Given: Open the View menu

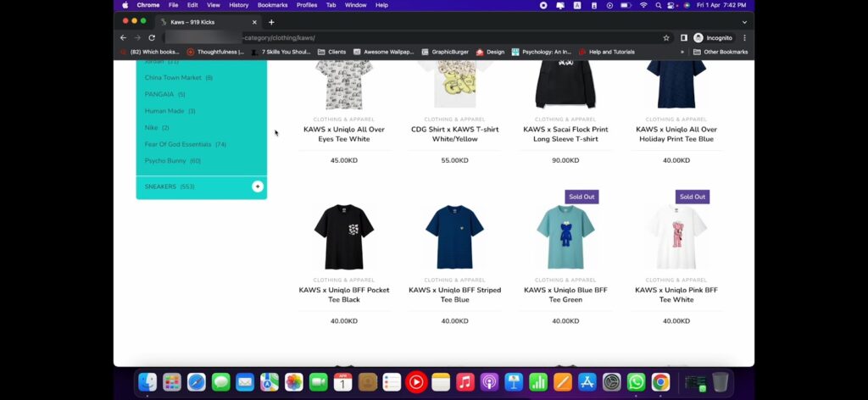Looking at the screenshot, I should (x=213, y=5).
